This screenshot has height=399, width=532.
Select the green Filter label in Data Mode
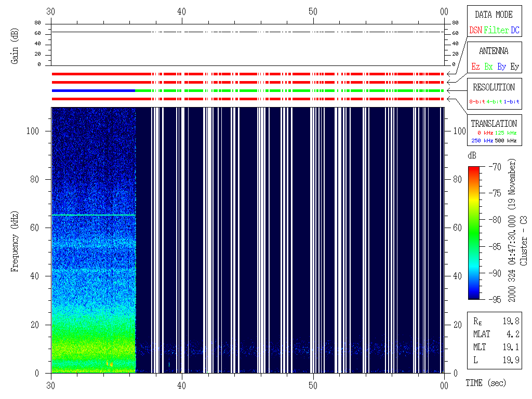coord(496,31)
